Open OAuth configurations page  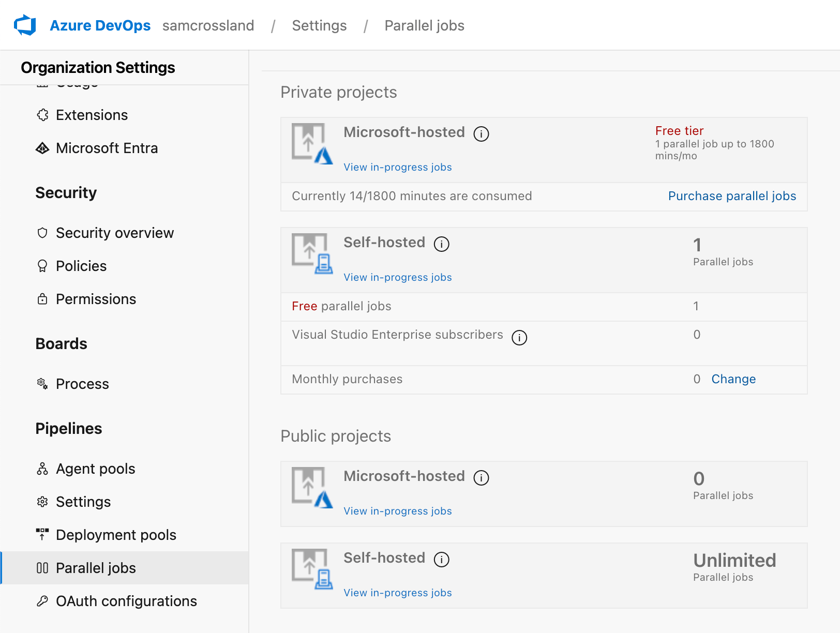click(x=126, y=601)
